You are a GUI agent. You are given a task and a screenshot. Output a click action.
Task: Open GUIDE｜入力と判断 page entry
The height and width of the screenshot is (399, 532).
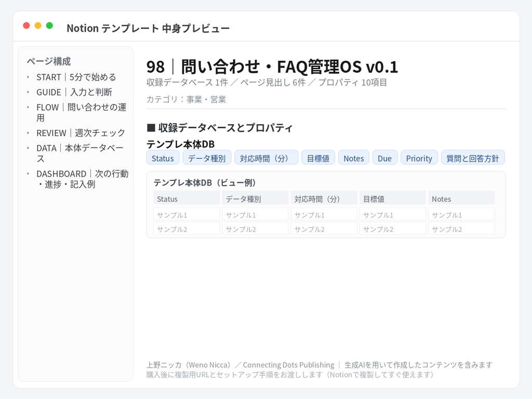[x=74, y=92]
